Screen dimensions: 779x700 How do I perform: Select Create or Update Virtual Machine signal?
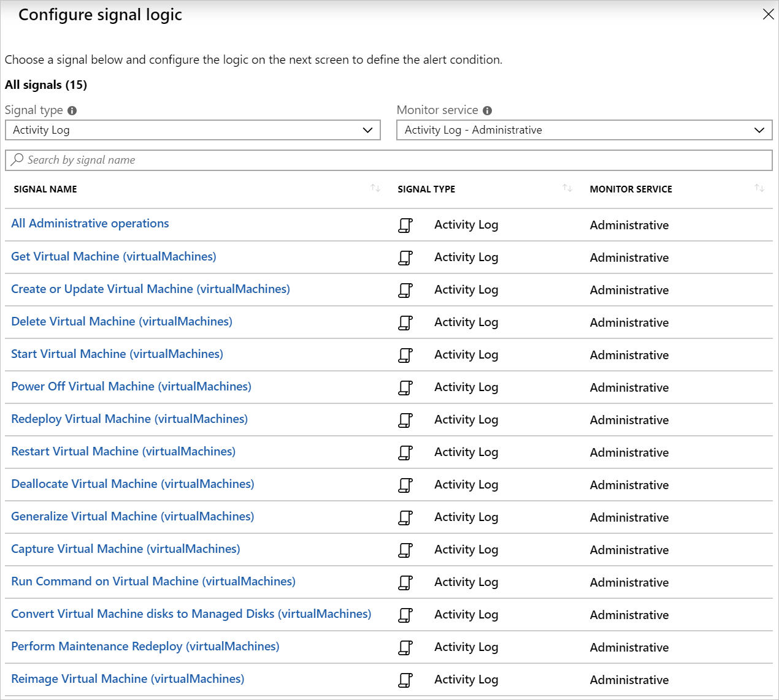150,289
